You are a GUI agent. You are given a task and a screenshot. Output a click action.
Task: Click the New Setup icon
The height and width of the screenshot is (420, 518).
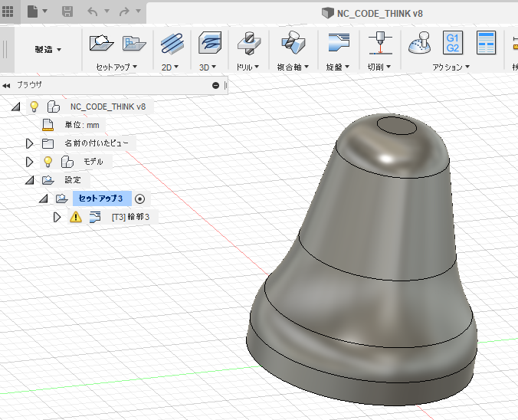(x=101, y=43)
